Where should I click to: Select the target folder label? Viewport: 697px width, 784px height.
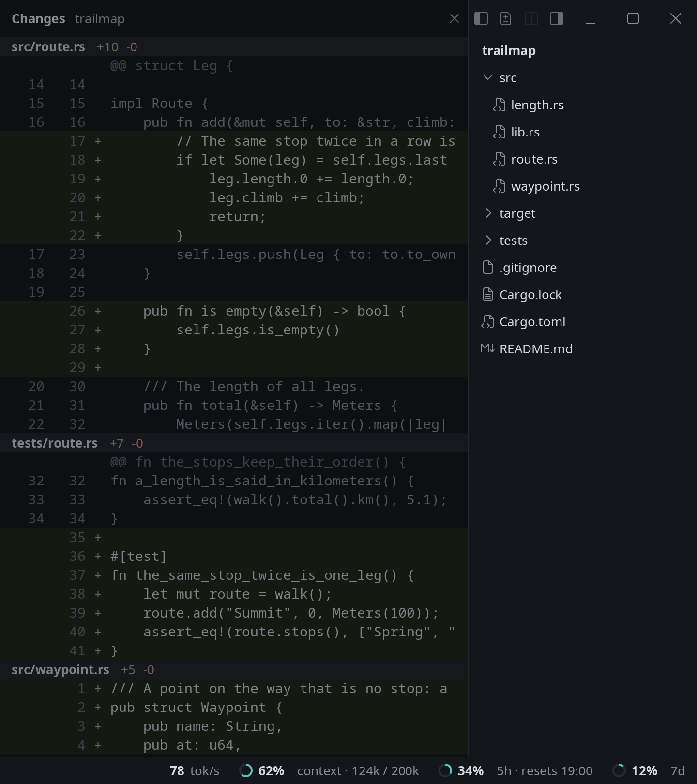pyautogui.click(x=517, y=213)
